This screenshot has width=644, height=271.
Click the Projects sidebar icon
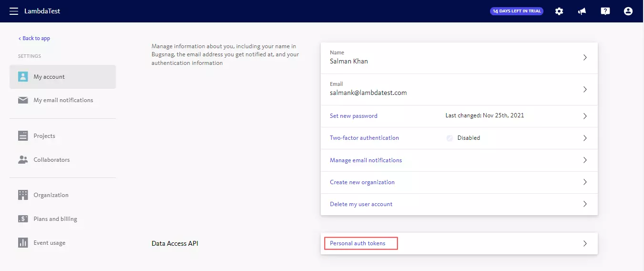(23, 136)
